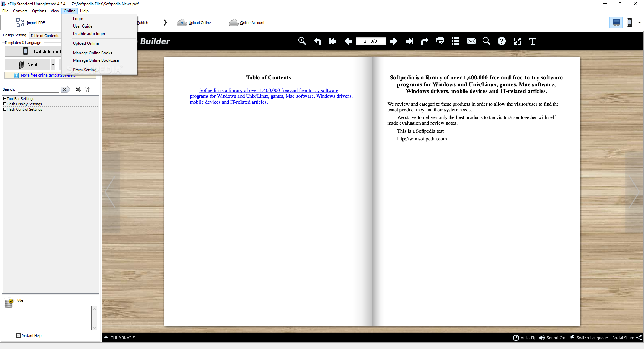Toggle Auto Flip in bottom bar
644x349 pixels.
[525, 338]
